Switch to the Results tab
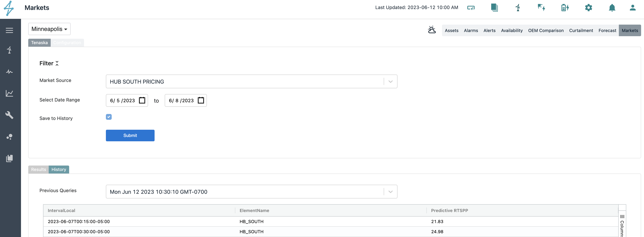This screenshot has height=237, width=644. (39, 170)
